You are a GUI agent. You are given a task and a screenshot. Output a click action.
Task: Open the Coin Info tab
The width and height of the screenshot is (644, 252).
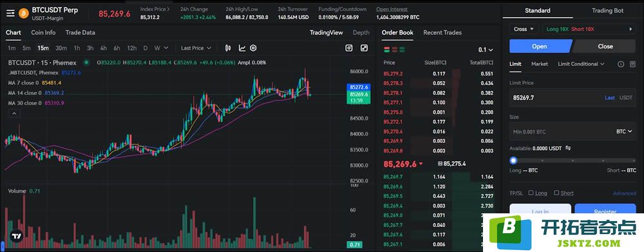click(43, 32)
